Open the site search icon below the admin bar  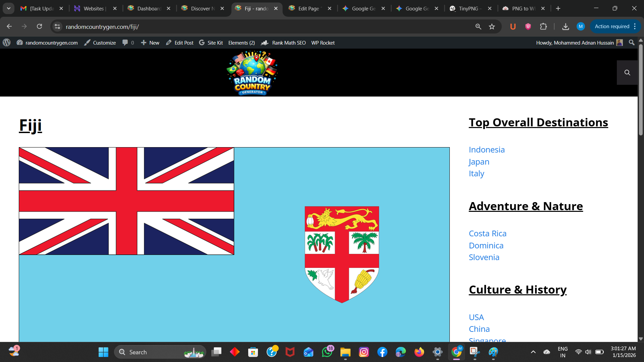(627, 72)
